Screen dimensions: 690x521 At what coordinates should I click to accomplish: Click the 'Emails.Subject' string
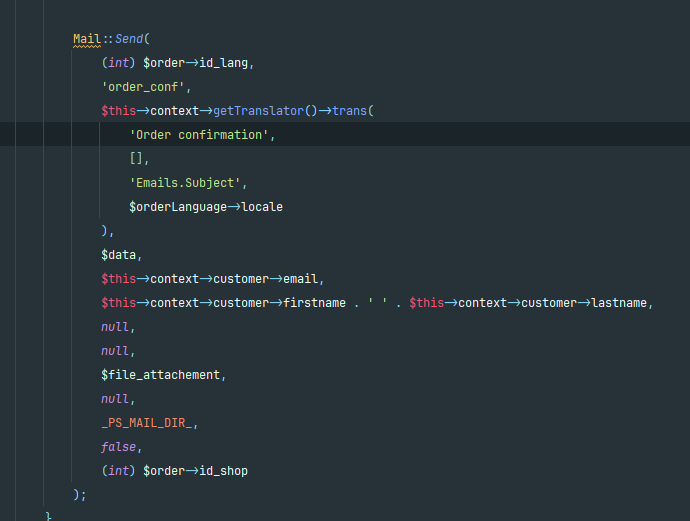point(185,183)
